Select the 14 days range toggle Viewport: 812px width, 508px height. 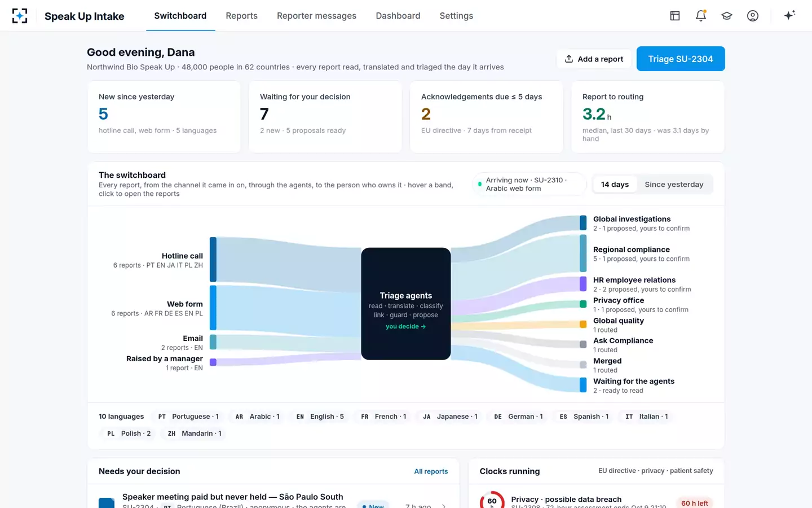pyautogui.click(x=615, y=185)
